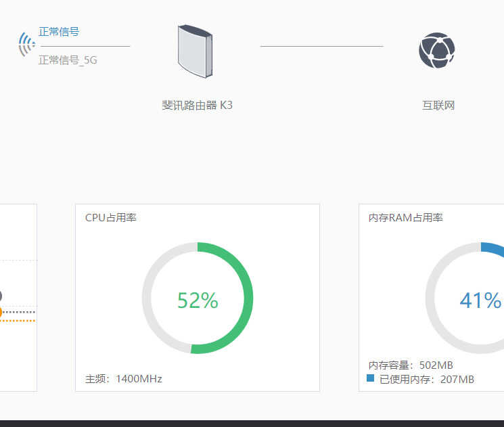Click the 互联网 label
This screenshot has width=504, height=427.
point(438,105)
